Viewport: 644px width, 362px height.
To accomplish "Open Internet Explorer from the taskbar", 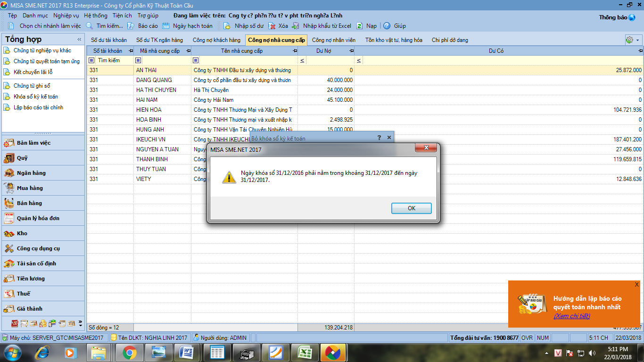I will tap(42, 353).
